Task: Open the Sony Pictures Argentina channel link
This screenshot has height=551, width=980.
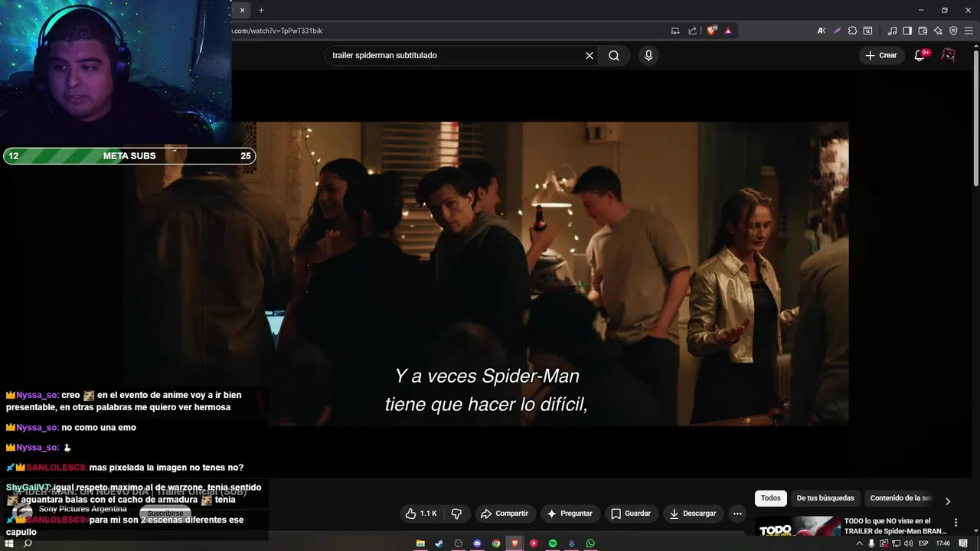Action: pyautogui.click(x=83, y=509)
